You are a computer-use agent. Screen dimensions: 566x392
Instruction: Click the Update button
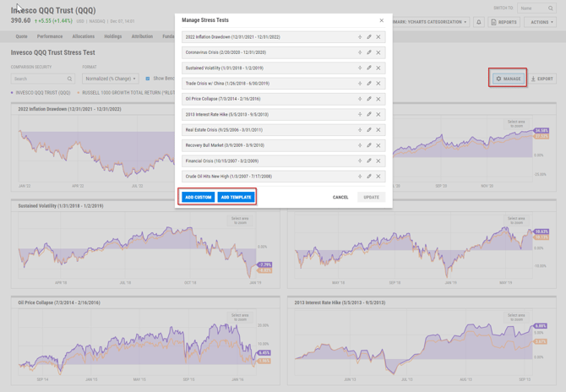pos(372,197)
